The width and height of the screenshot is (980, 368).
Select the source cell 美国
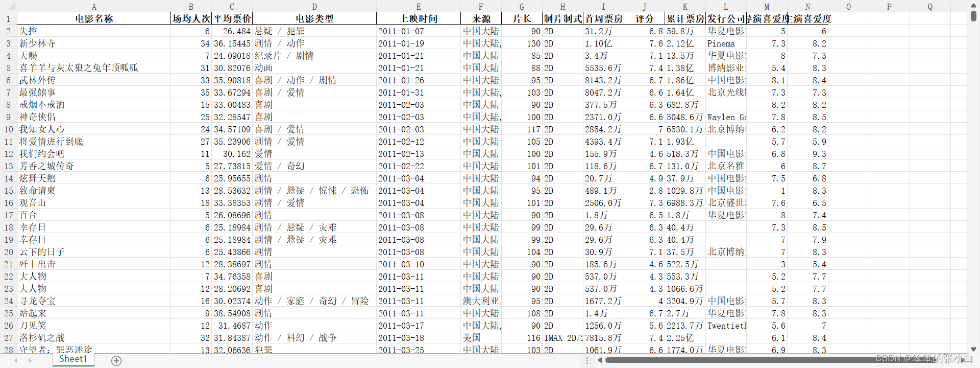point(481,338)
